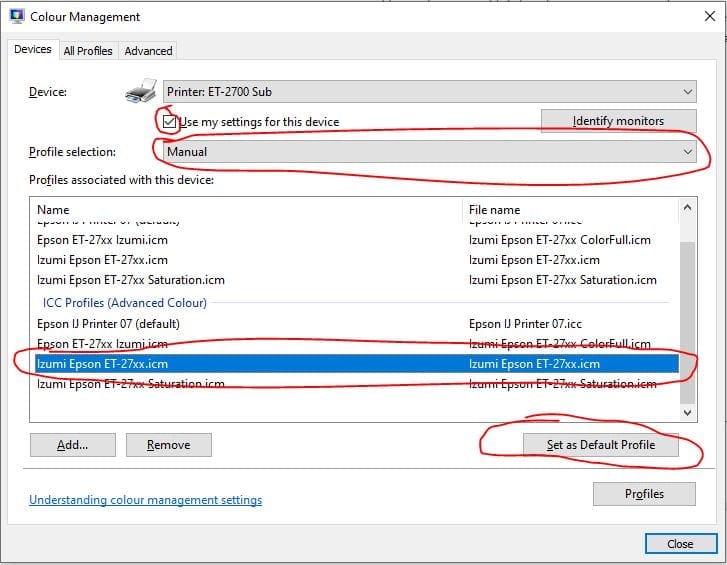Image resolution: width=727 pixels, height=565 pixels.
Task: Close the window with the X button
Action: pos(709,16)
